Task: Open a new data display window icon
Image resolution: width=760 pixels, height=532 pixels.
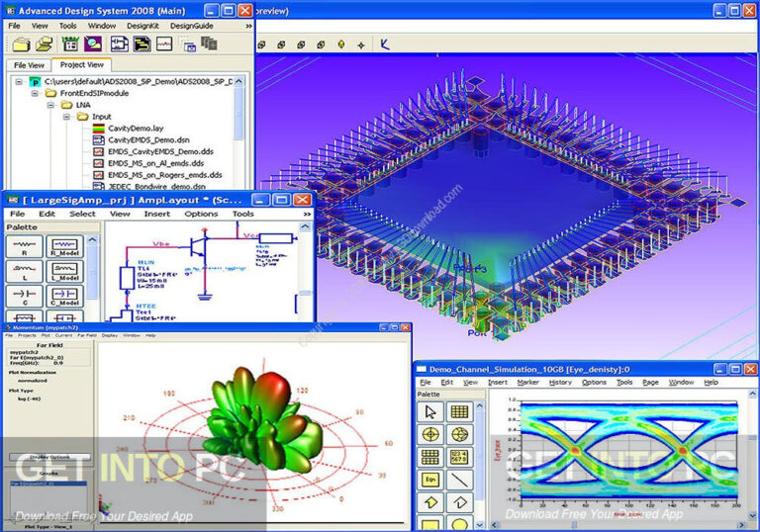Action: 164,44
